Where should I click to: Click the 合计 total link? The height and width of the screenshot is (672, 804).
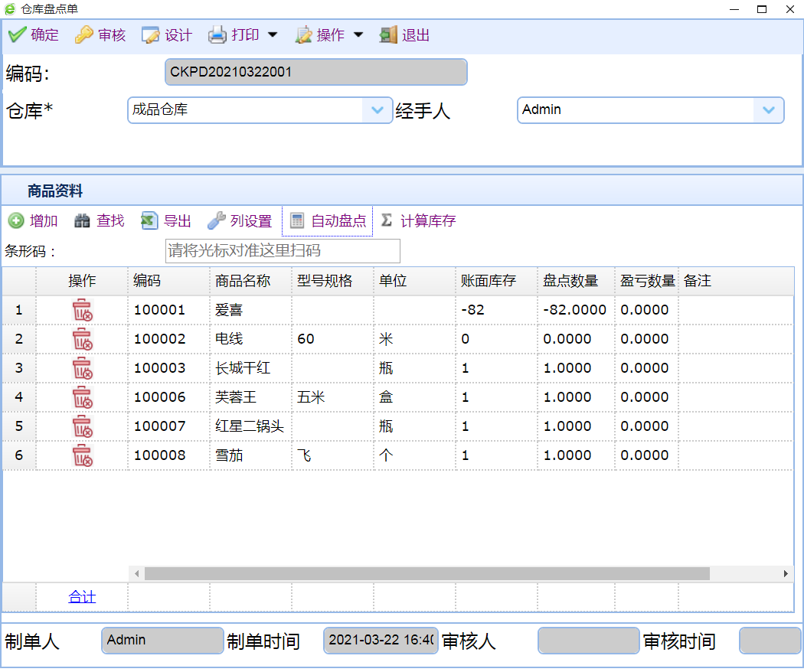point(82,597)
